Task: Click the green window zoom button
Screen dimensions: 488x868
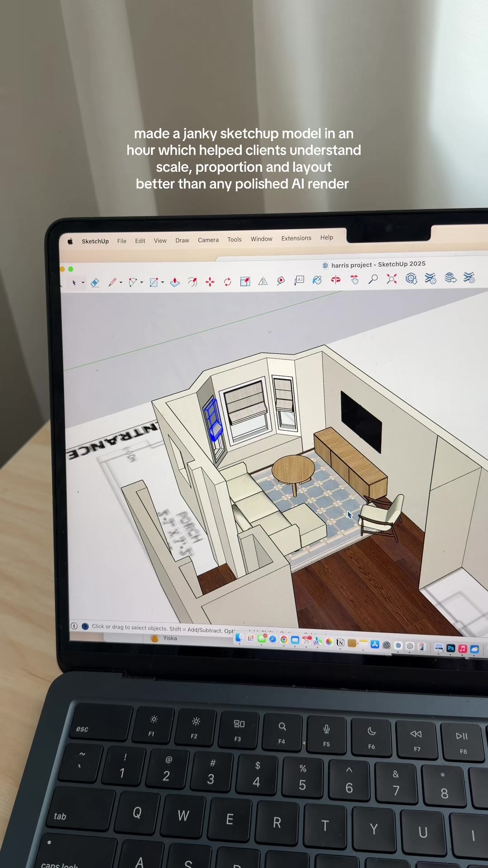Action: coord(70,269)
